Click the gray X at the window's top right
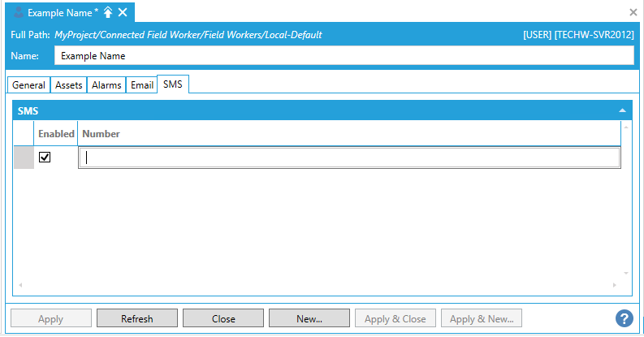This screenshot has height=337, width=644. tap(633, 12)
